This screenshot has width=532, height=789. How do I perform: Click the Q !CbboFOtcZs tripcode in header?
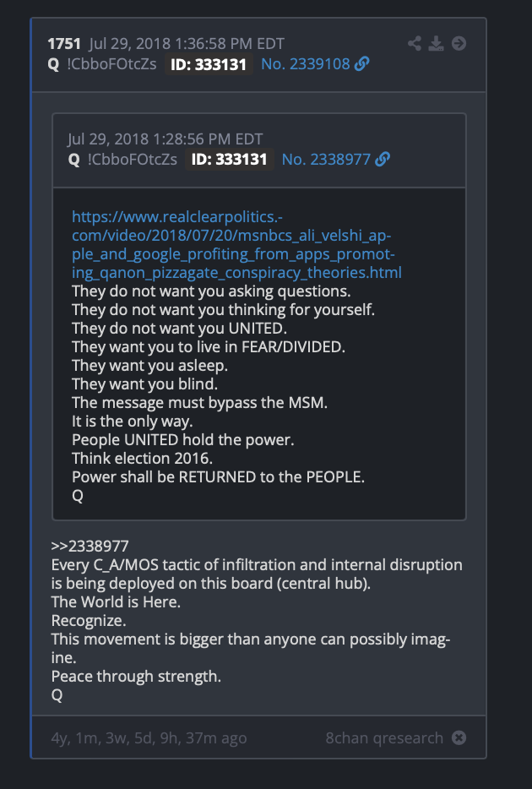point(102,64)
